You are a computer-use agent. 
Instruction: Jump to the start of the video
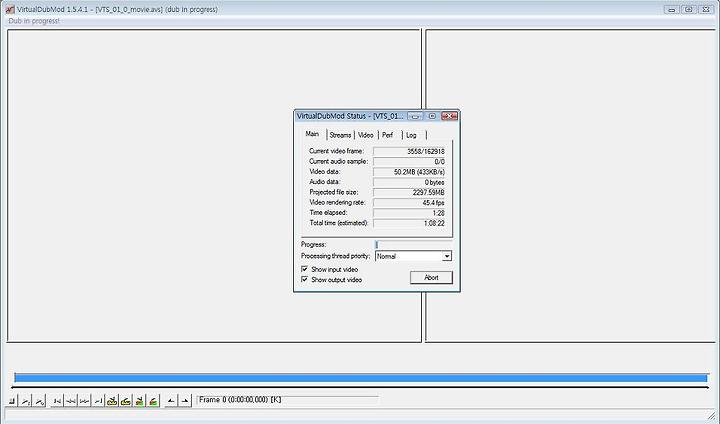pyautogui.click(x=57, y=401)
